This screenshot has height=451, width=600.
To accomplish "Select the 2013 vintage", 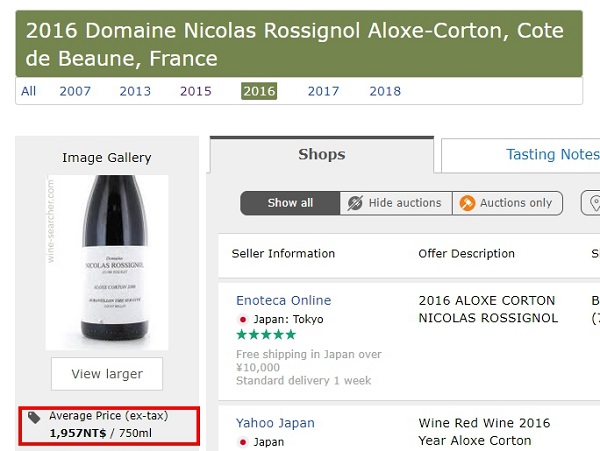I will click(x=135, y=91).
